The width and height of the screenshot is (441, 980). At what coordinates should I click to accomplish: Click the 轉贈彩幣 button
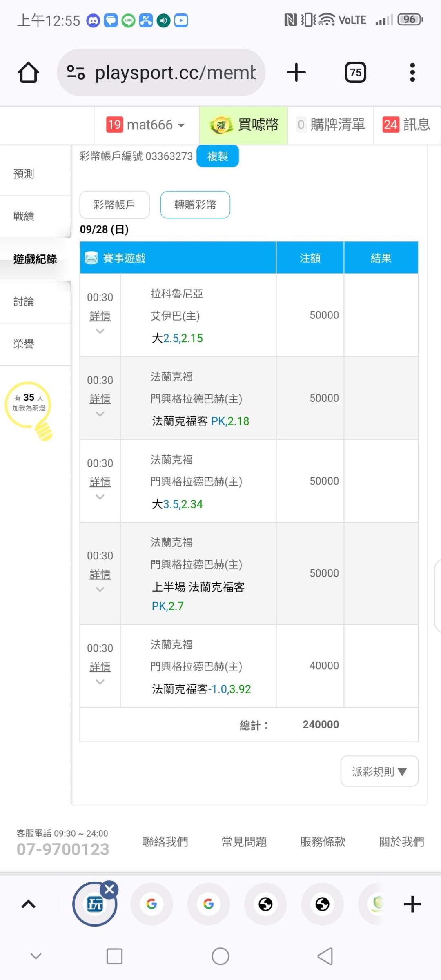pyautogui.click(x=195, y=205)
